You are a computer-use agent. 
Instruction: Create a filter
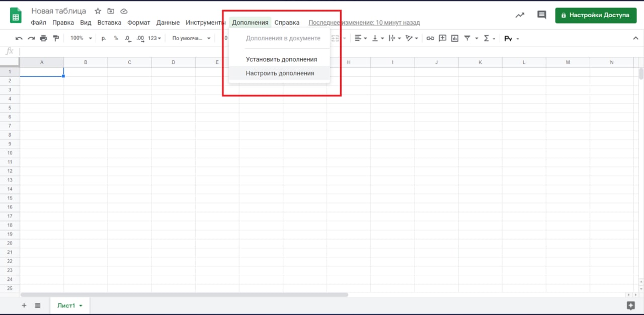pyautogui.click(x=467, y=38)
